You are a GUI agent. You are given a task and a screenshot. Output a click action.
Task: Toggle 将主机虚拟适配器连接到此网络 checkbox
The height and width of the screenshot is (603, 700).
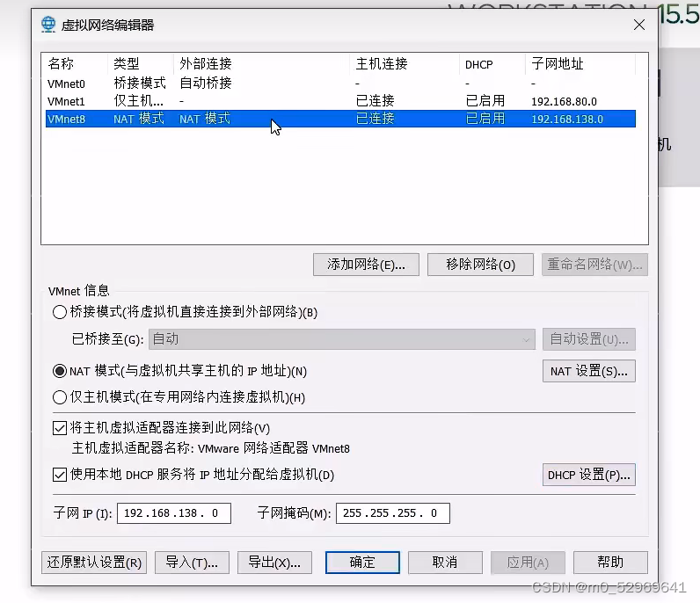pyautogui.click(x=60, y=428)
